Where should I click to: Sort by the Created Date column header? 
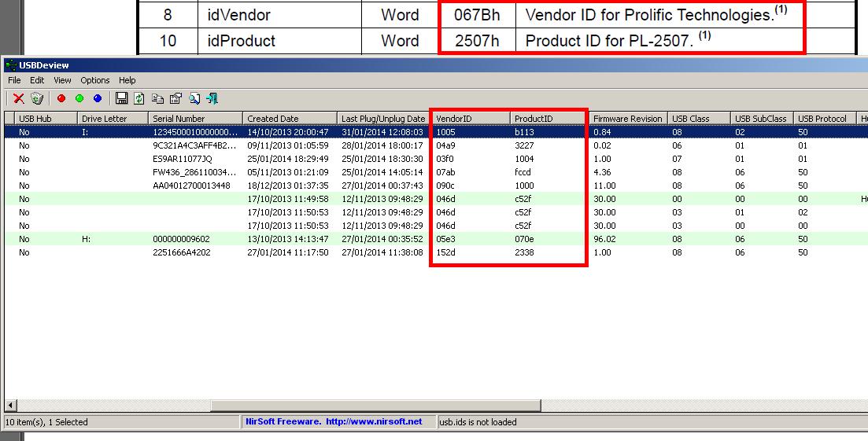point(290,118)
